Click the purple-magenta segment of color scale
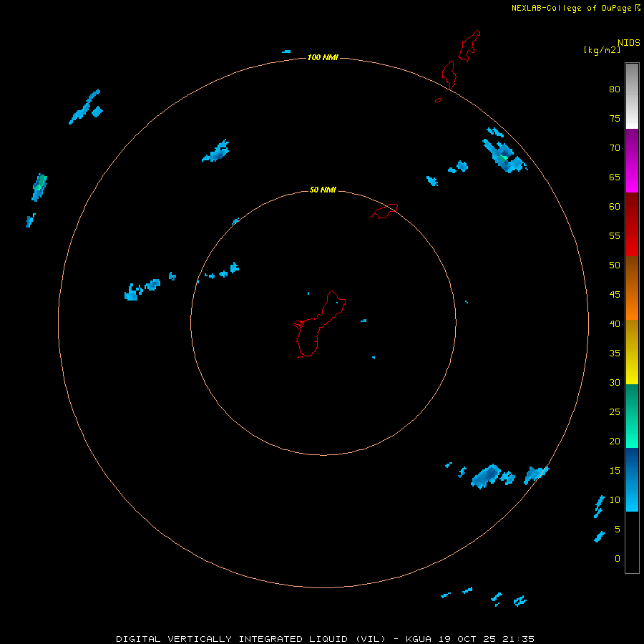This screenshot has width=644, height=644. pyautogui.click(x=632, y=160)
